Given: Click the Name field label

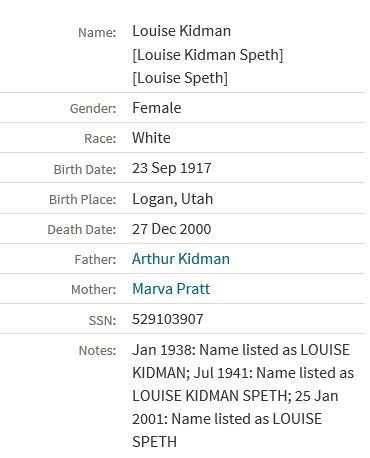Looking at the screenshot, I should 97,33.
